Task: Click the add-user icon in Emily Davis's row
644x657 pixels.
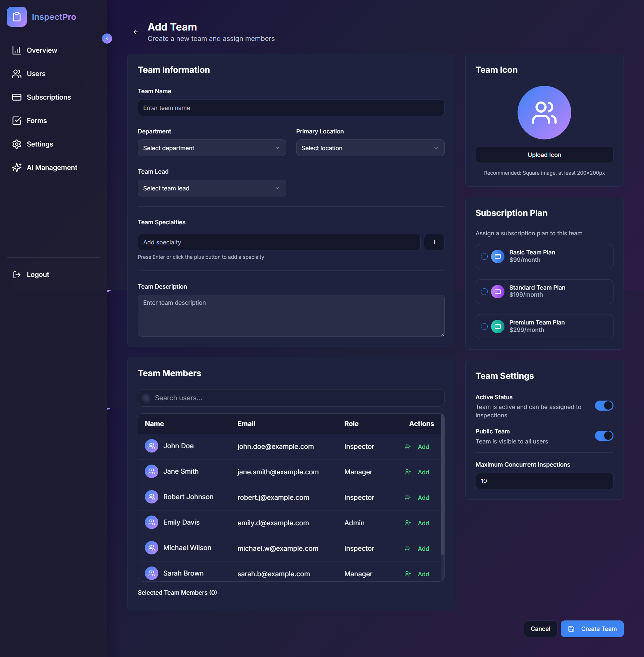Action: (x=408, y=523)
